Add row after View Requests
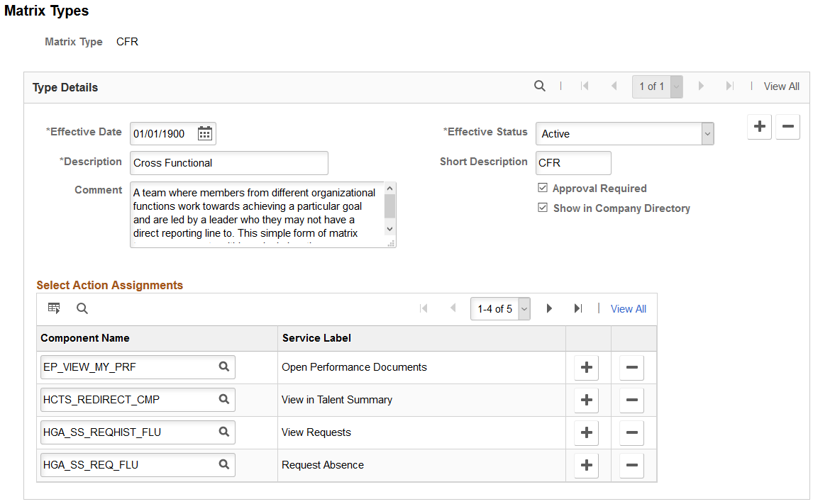 click(x=587, y=432)
